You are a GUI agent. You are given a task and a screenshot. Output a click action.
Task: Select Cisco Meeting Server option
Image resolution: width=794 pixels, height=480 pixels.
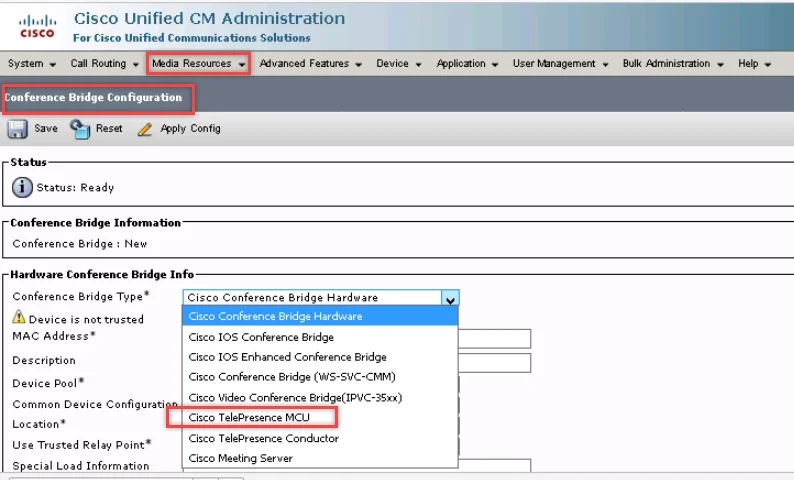click(x=320, y=458)
